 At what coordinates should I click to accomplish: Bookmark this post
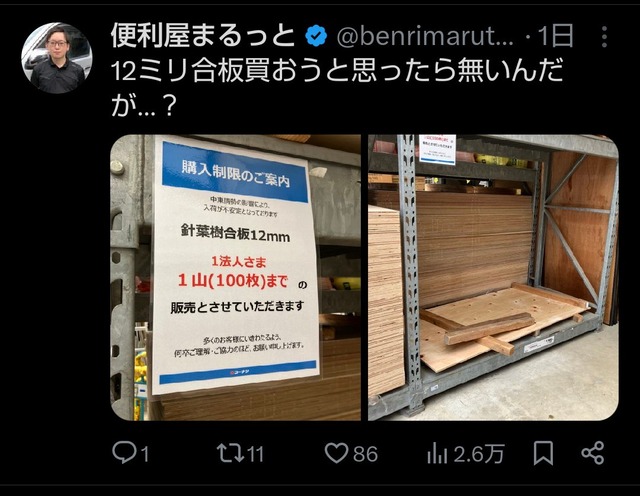pos(543,453)
